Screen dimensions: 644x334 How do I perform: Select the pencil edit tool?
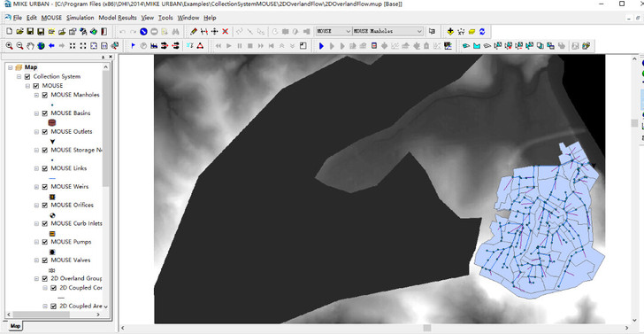194,31
